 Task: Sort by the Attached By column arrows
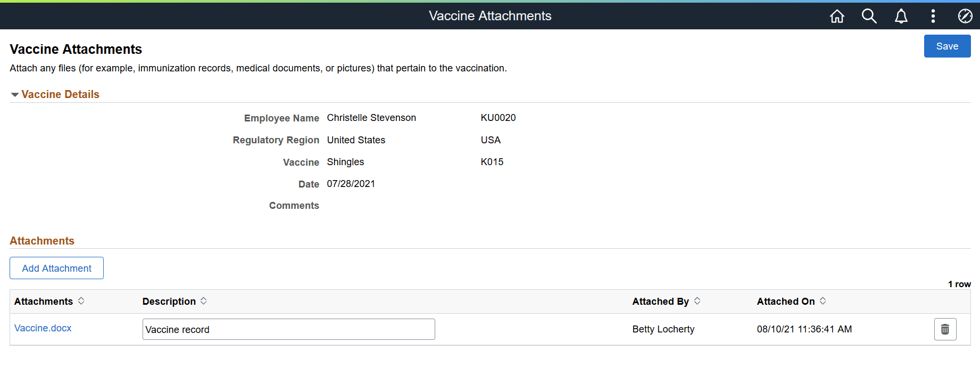coord(697,301)
